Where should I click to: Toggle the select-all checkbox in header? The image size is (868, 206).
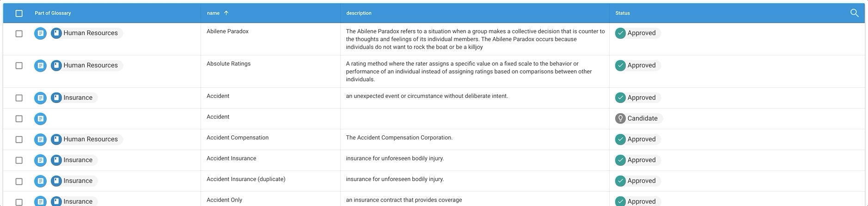(19, 13)
